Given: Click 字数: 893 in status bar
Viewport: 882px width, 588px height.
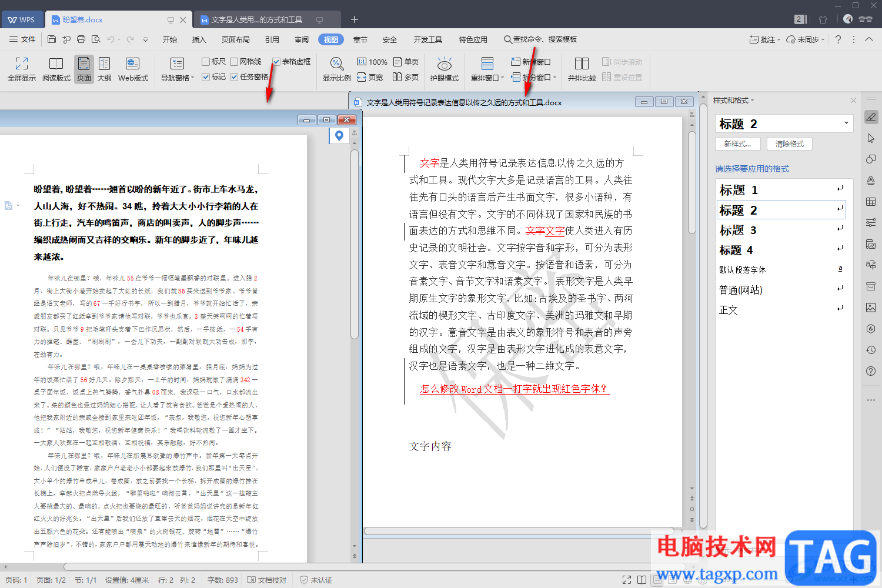Looking at the screenshot, I should [223, 580].
